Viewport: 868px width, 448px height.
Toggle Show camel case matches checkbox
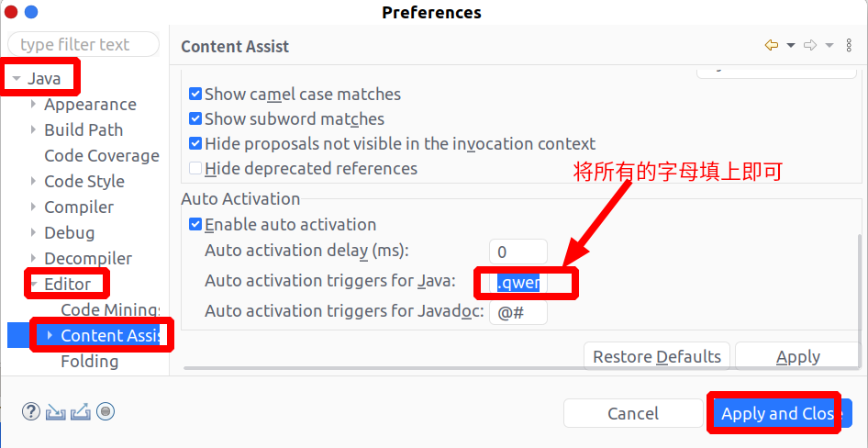(195, 94)
